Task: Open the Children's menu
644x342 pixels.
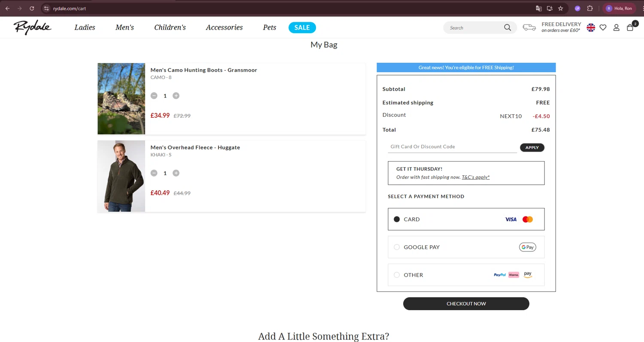Action: point(170,27)
